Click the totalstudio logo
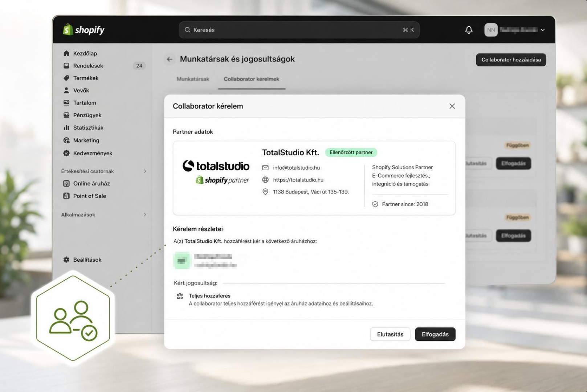The height and width of the screenshot is (392, 587). click(x=216, y=166)
